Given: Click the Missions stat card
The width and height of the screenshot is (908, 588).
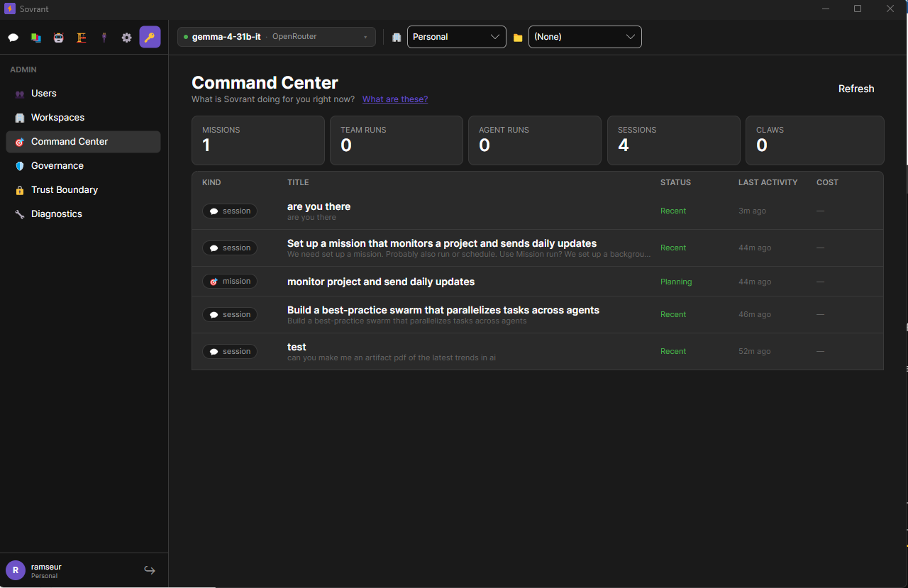Looking at the screenshot, I should point(258,140).
